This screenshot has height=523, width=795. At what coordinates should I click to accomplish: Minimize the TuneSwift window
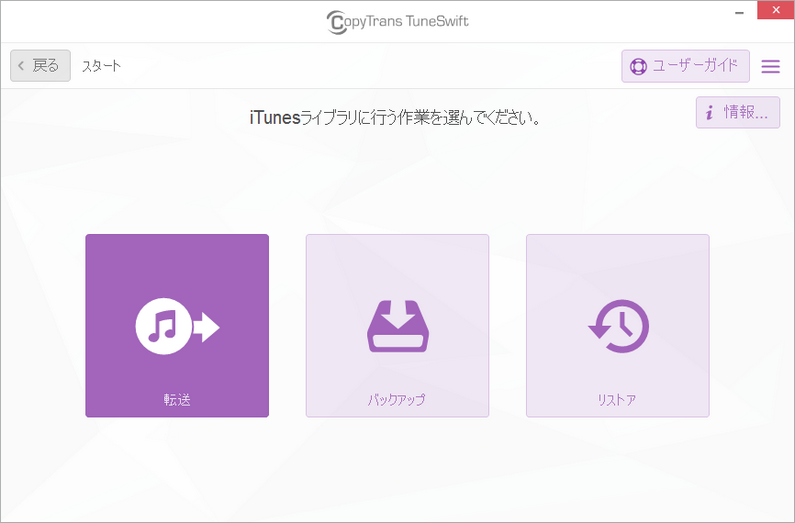[740, 11]
